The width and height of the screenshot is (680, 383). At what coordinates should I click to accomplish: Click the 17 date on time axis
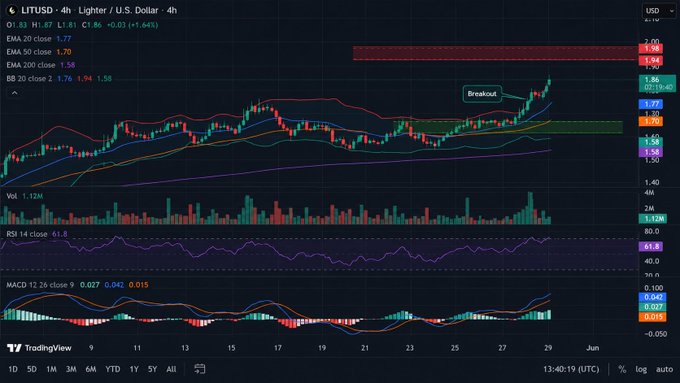click(278, 348)
